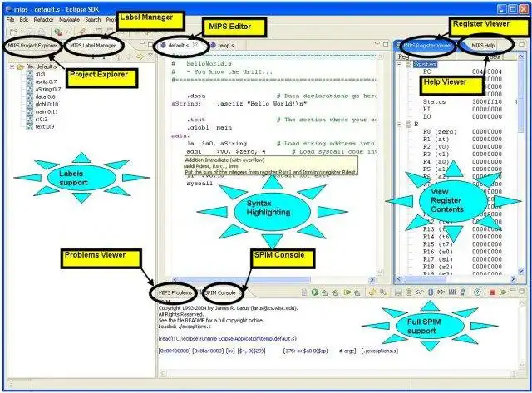Open the Project Explorer view menu triangle
Image resolution: width=532 pixels, height=393 pixels.
[150, 55]
